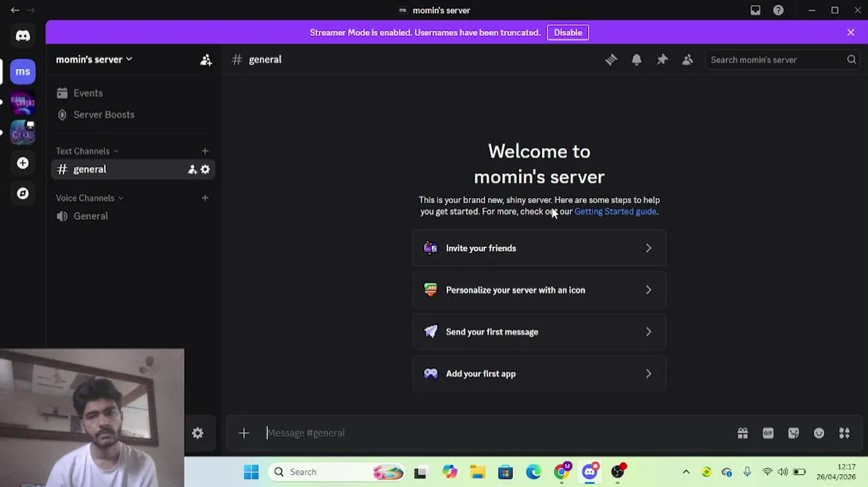Image resolution: width=868 pixels, height=487 pixels.
Task: Open Discover servers compass icon
Action: (23, 193)
